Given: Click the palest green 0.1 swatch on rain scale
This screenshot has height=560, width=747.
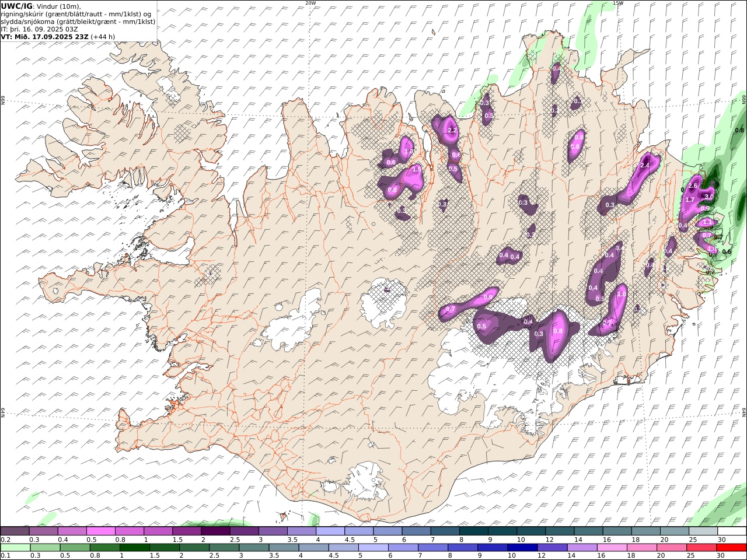Looking at the screenshot, I should pyautogui.click(x=15, y=548).
